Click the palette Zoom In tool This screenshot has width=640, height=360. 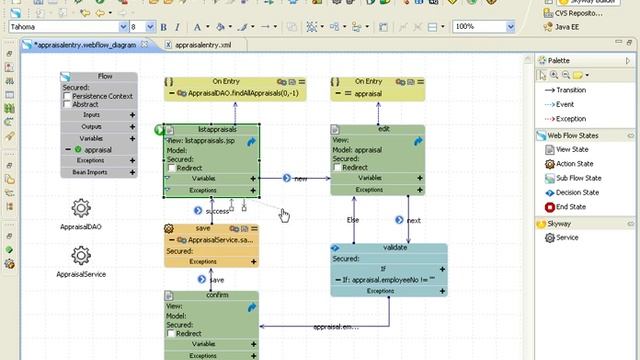[x=554, y=75]
